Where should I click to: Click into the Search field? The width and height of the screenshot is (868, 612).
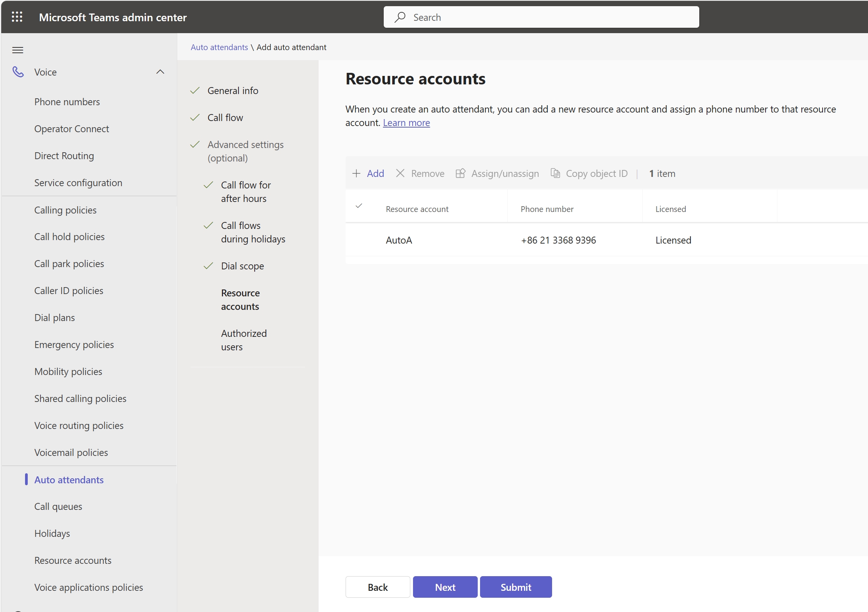click(x=541, y=17)
